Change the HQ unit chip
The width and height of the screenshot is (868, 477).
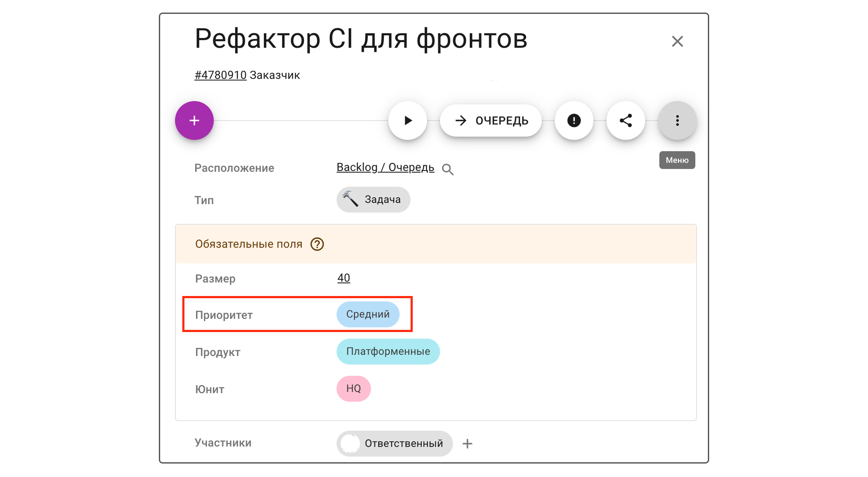pos(354,388)
